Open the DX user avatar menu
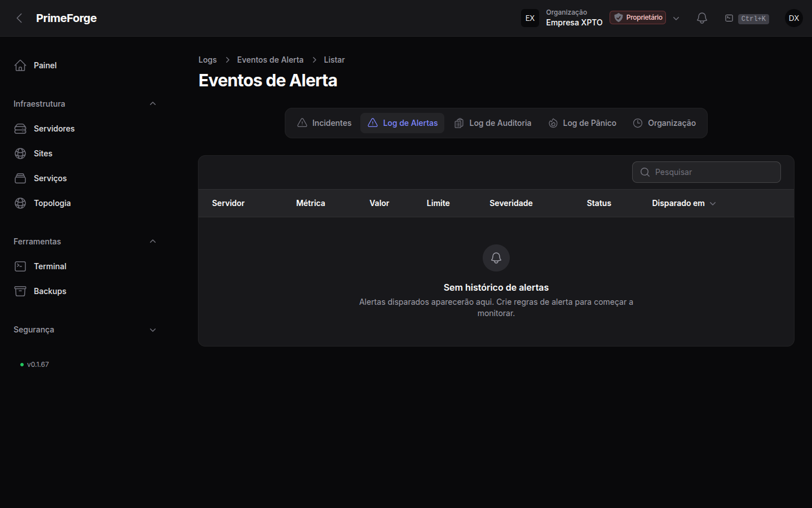The height and width of the screenshot is (508, 812). (794, 18)
